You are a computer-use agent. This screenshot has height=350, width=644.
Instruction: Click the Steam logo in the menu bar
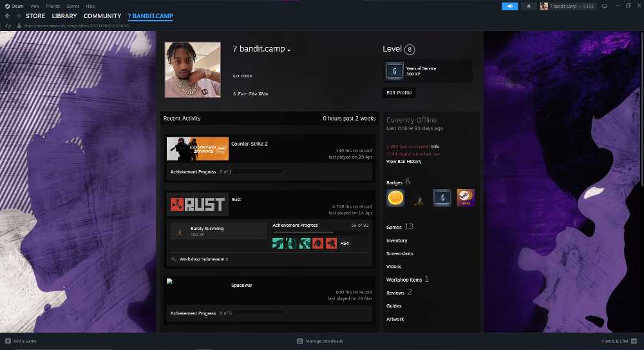pos(7,6)
